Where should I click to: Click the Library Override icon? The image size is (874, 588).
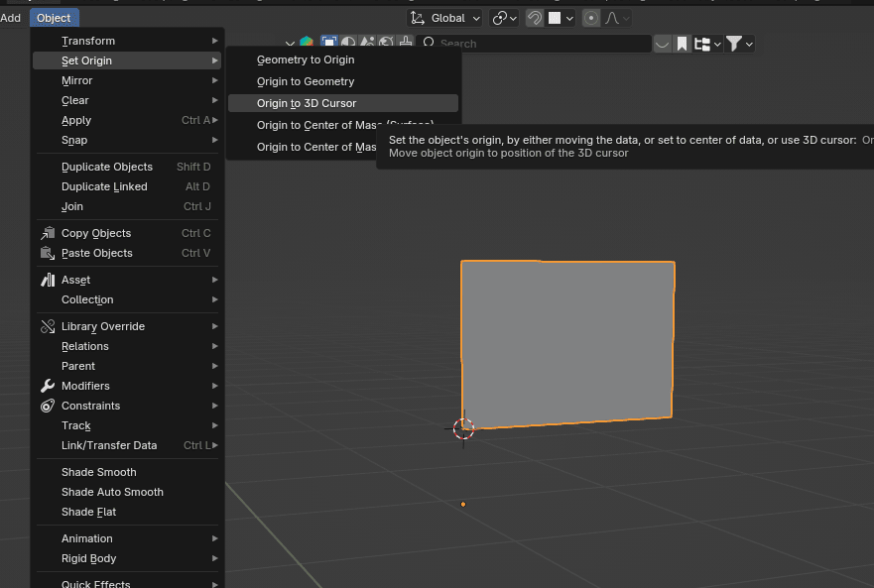(48, 326)
